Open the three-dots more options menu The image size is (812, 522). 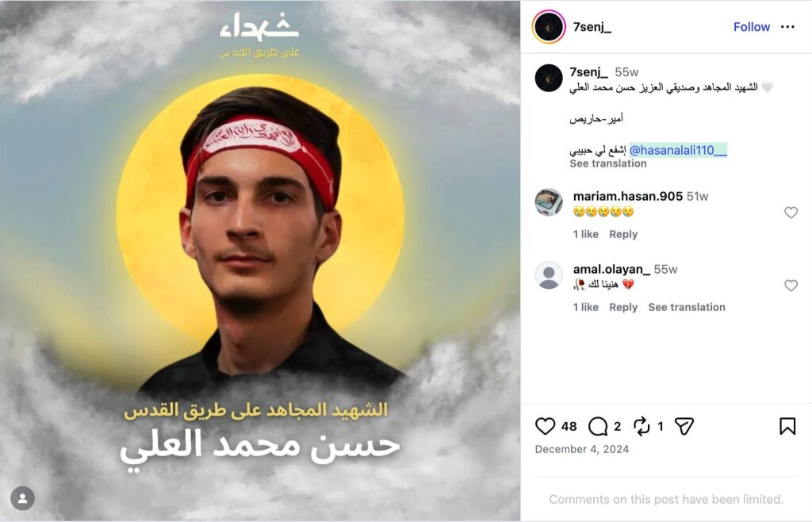tap(787, 27)
